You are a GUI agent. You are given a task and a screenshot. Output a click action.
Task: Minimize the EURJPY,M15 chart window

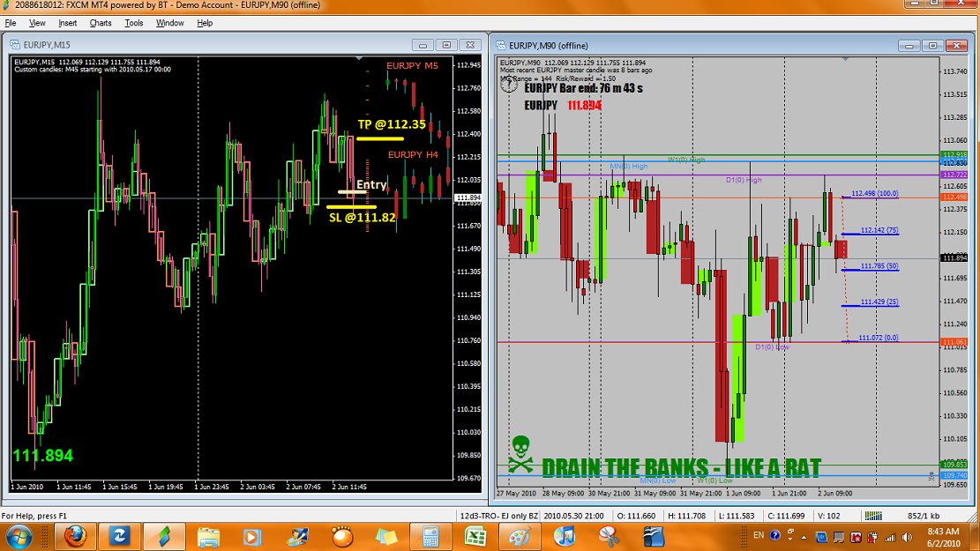[x=423, y=45]
